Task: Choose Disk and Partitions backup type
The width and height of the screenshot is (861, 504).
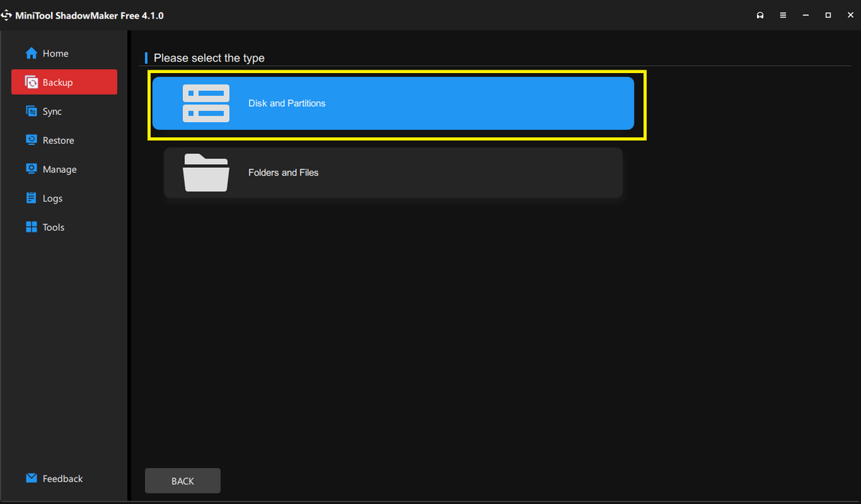Action: pyautogui.click(x=393, y=103)
